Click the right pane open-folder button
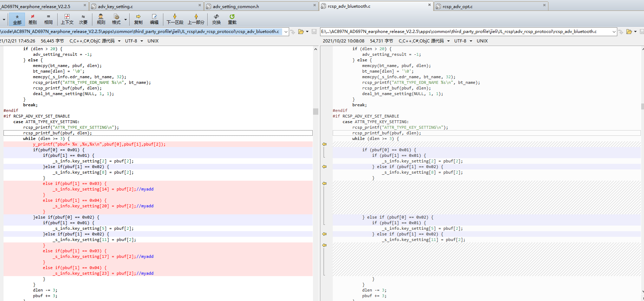644x301 pixels. tap(629, 32)
